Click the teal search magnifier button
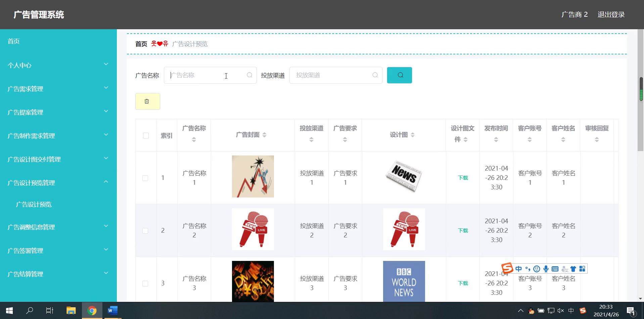Image resolution: width=644 pixels, height=319 pixels. 399,75
